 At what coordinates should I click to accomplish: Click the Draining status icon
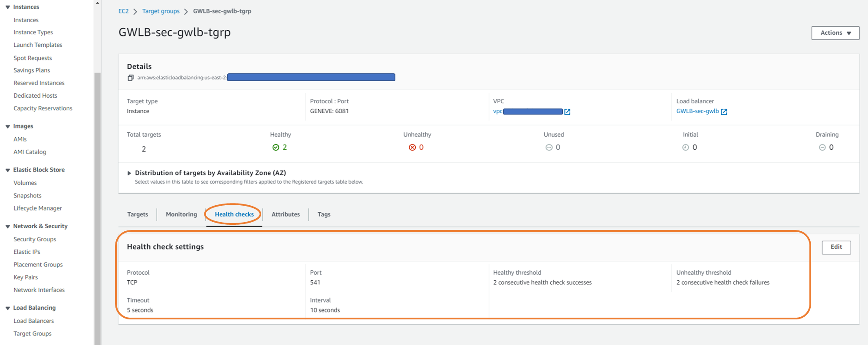(x=822, y=148)
